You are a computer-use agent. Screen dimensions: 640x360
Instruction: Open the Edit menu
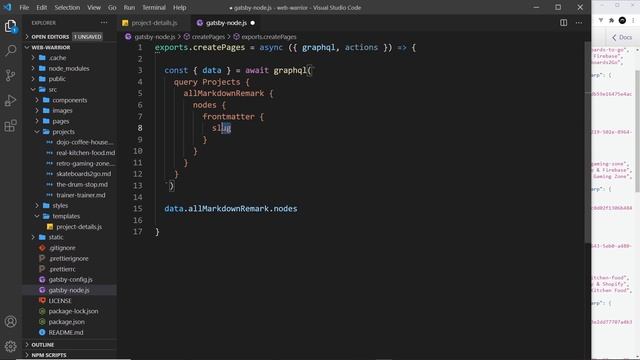(42, 7)
